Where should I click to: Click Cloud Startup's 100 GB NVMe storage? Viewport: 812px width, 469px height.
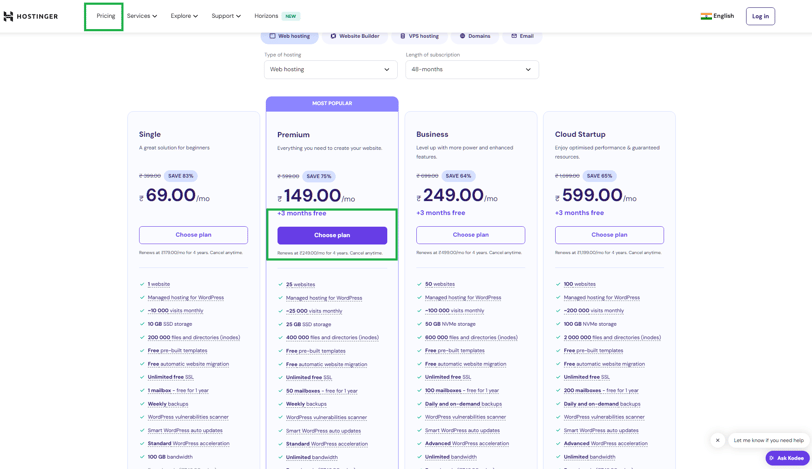coord(590,324)
